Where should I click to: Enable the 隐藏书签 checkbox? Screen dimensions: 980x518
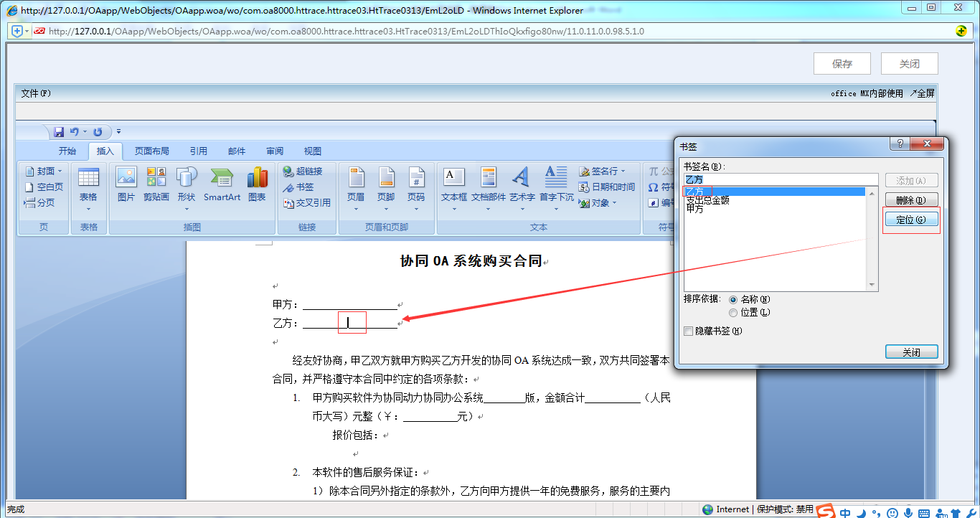coord(689,331)
